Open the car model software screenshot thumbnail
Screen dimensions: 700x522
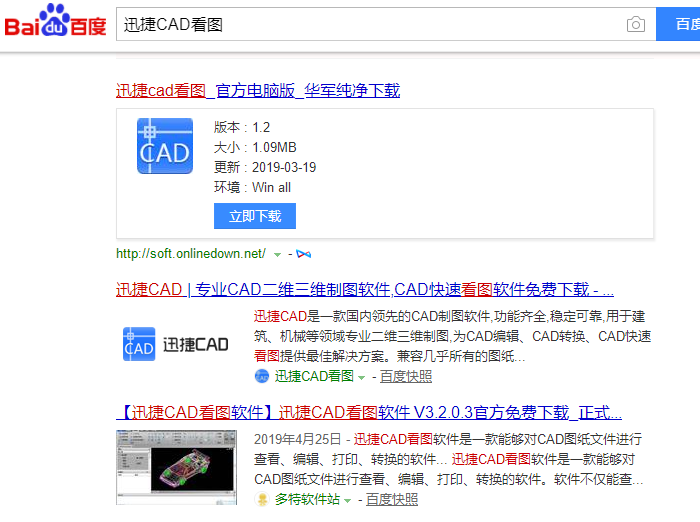point(176,468)
